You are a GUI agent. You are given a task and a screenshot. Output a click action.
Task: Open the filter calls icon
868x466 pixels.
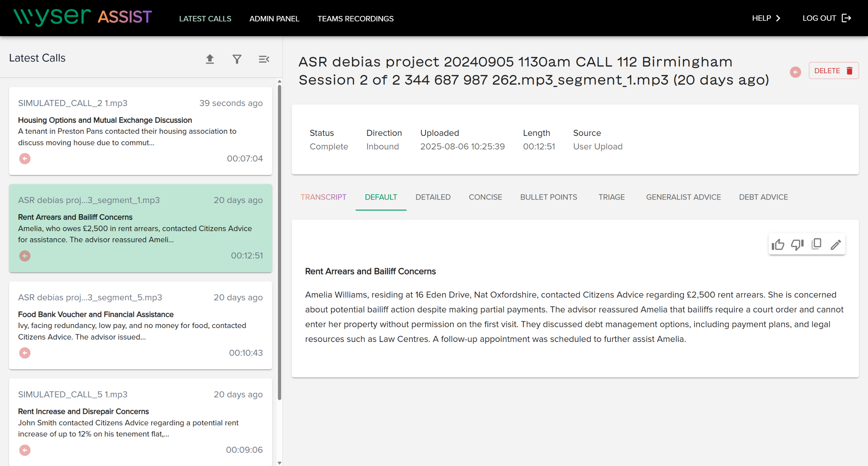[x=237, y=59]
